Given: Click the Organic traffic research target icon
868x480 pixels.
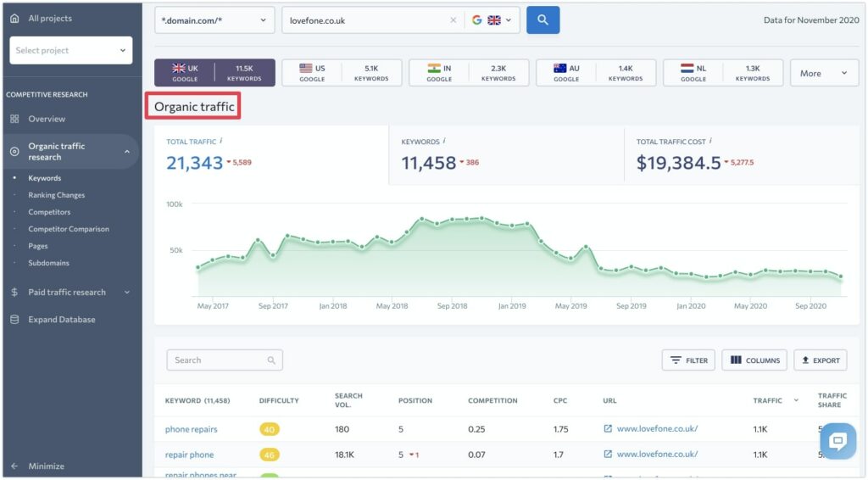Looking at the screenshot, I should click(x=14, y=152).
